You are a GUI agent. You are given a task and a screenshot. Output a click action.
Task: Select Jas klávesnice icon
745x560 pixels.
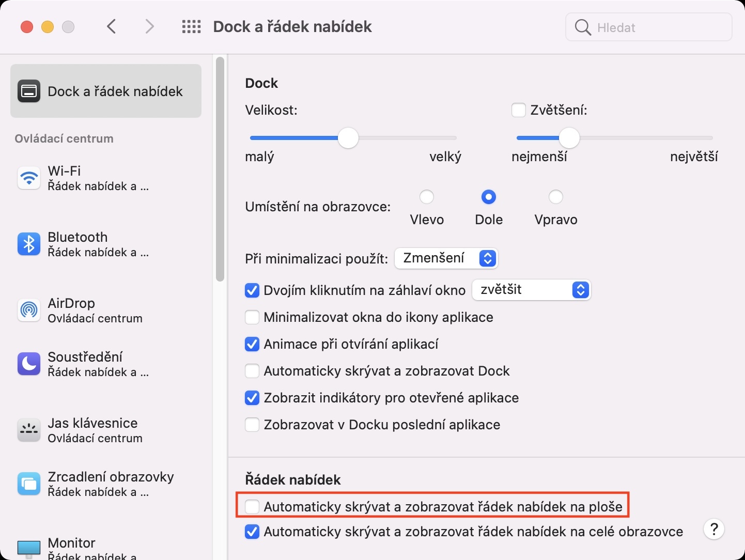pos(29,430)
